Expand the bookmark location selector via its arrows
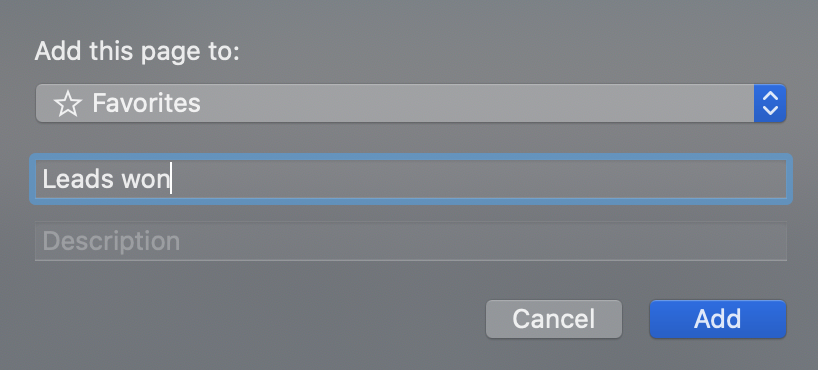The height and width of the screenshot is (370, 818). [x=770, y=103]
